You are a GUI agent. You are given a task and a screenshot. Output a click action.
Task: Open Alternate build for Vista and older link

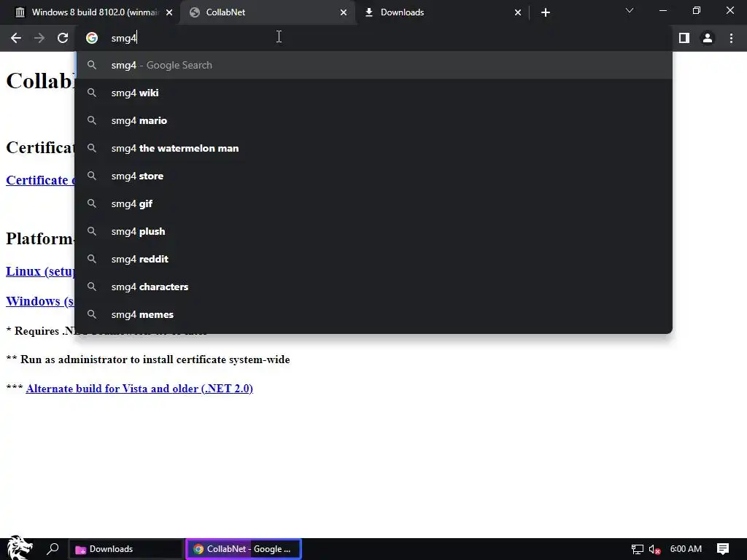click(139, 389)
